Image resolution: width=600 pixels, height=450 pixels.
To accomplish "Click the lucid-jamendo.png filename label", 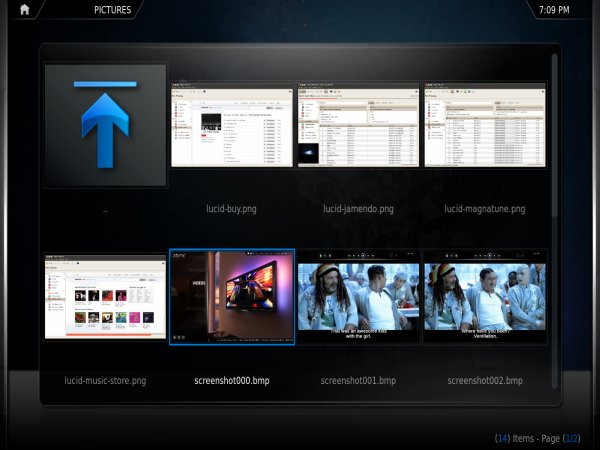I will tap(358, 209).
